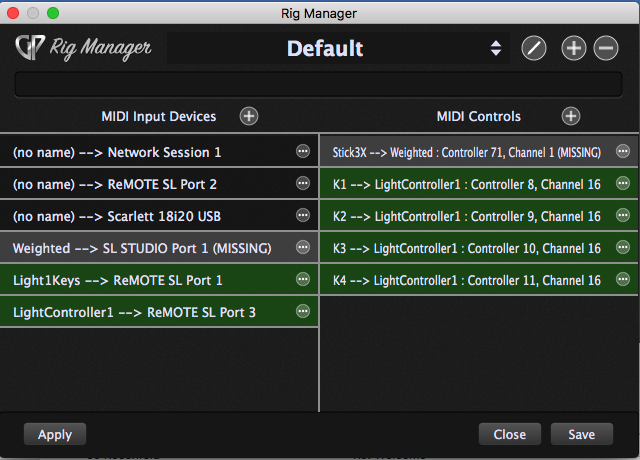Open options for the Stick3X control row
This screenshot has width=640, height=460.
click(623, 151)
